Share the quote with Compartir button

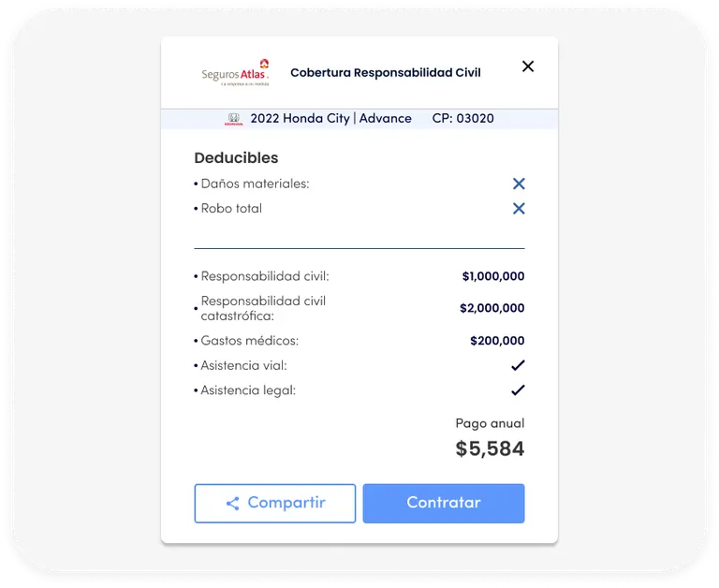point(275,503)
